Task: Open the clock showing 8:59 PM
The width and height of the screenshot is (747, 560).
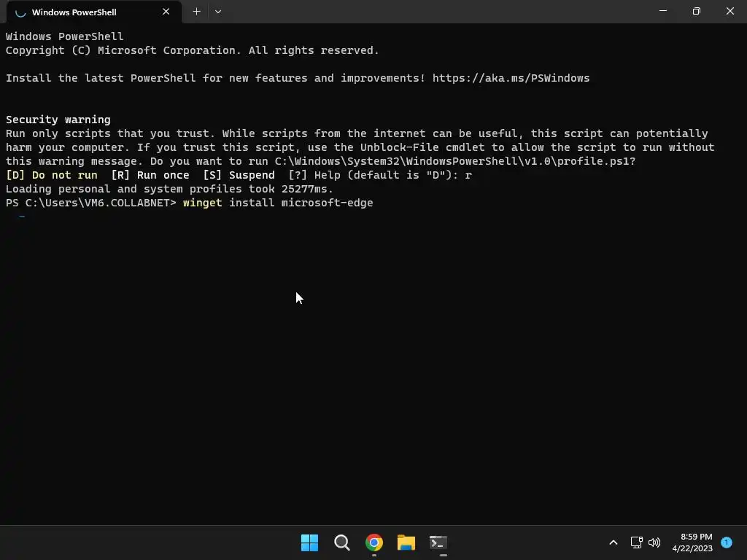Action: [x=692, y=542]
